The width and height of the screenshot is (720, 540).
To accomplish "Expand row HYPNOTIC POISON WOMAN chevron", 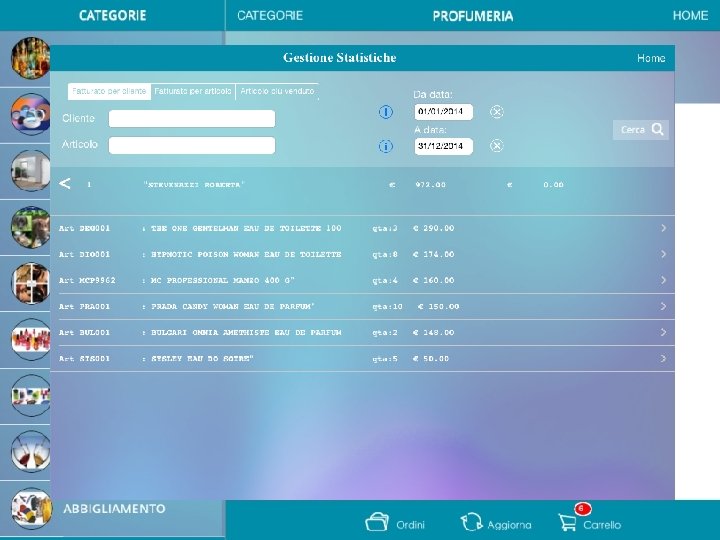I will click(664, 254).
